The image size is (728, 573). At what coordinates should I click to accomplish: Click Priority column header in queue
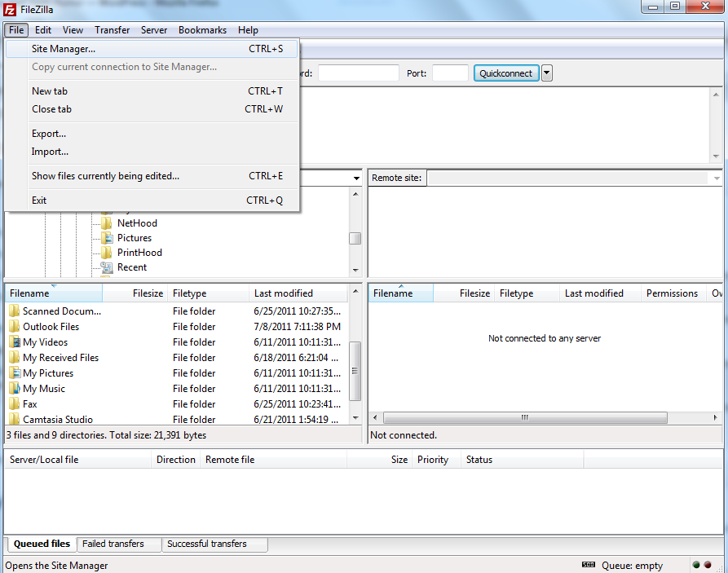(436, 460)
